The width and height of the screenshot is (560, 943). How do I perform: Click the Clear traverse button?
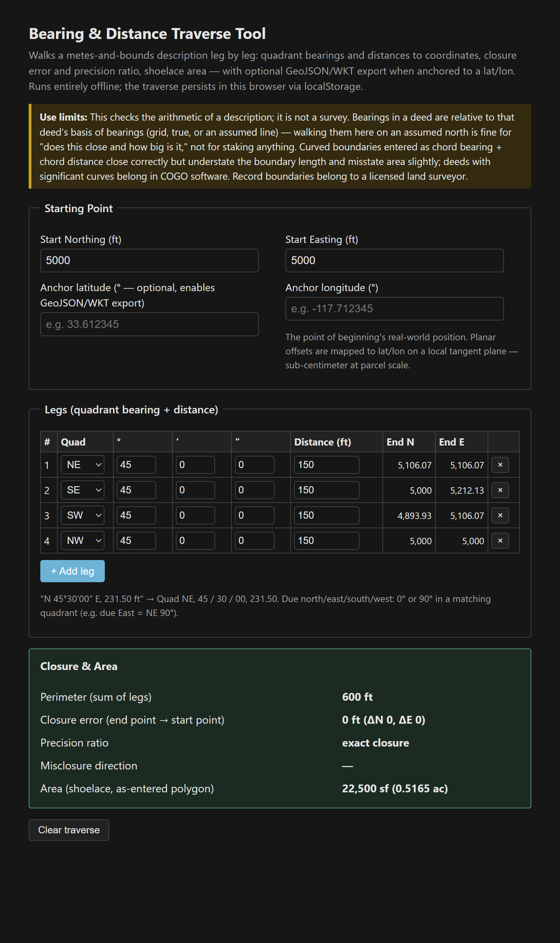(x=69, y=830)
